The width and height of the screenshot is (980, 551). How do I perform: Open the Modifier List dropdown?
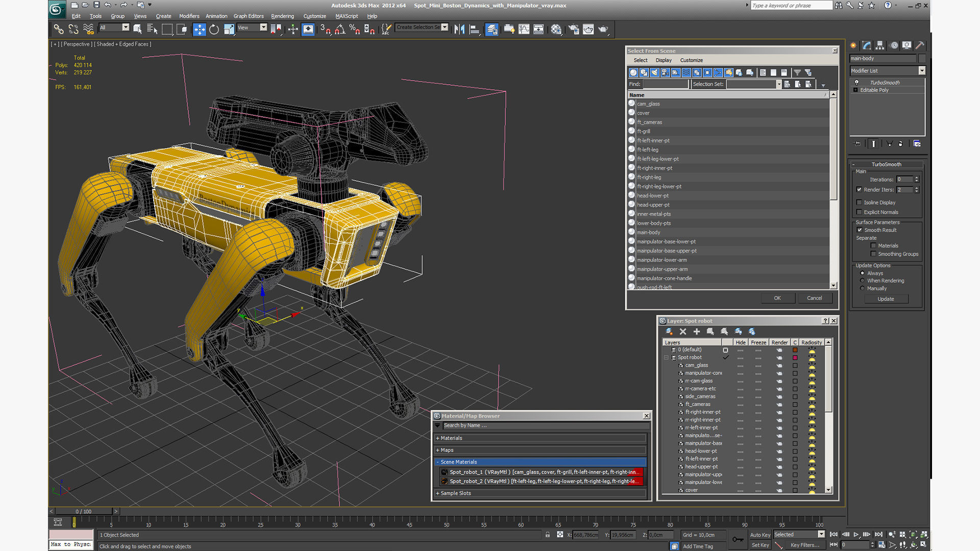[922, 71]
